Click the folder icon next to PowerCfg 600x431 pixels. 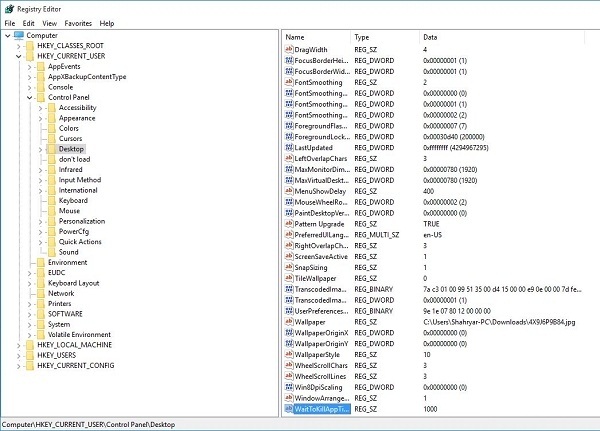click(x=50, y=231)
